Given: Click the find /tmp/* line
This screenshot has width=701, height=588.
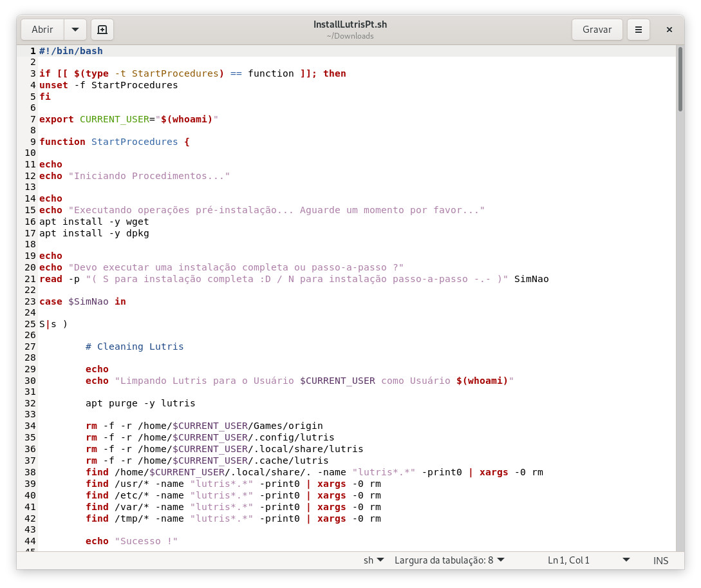Looking at the screenshot, I should tap(234, 518).
